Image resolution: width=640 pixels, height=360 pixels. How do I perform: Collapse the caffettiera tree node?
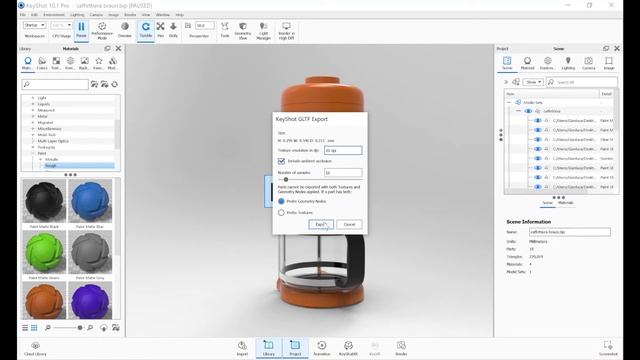tap(518, 111)
